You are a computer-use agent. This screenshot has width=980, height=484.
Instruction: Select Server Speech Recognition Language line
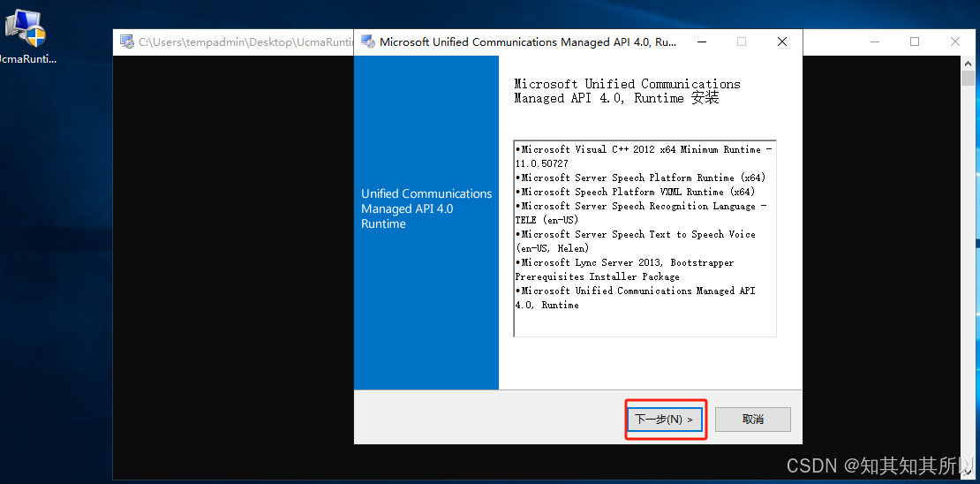(x=641, y=206)
